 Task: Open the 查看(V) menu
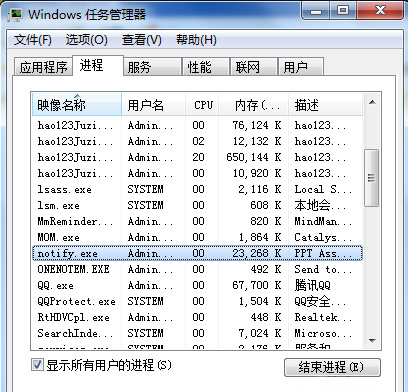142,40
